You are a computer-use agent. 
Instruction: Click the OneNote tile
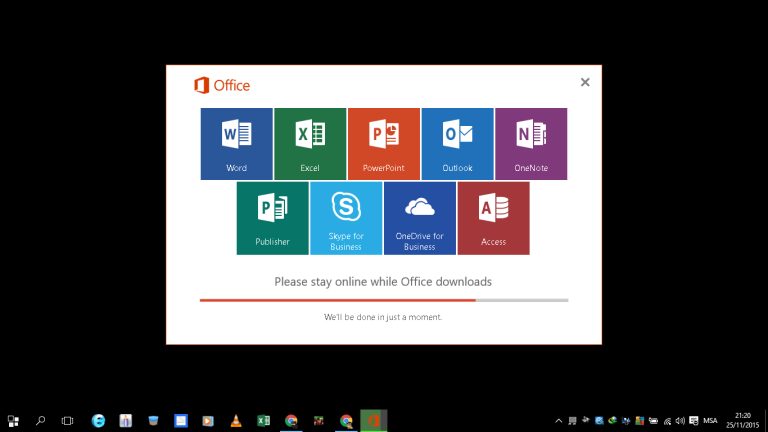pos(531,144)
